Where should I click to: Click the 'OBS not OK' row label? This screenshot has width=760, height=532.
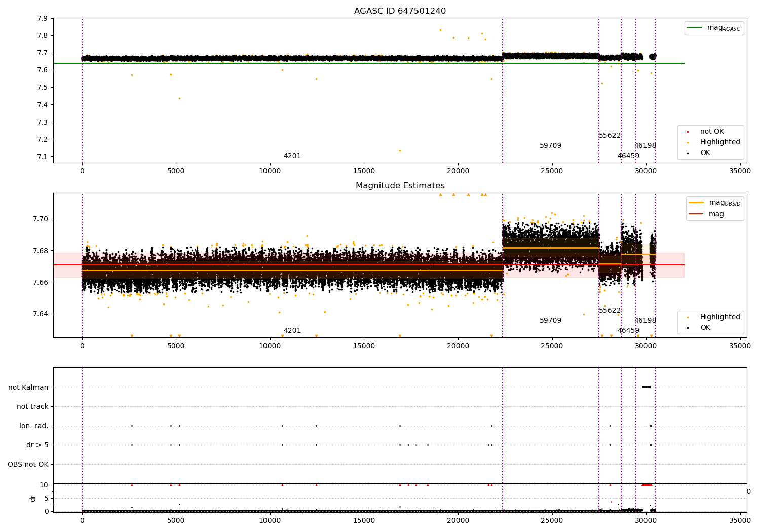tap(28, 464)
